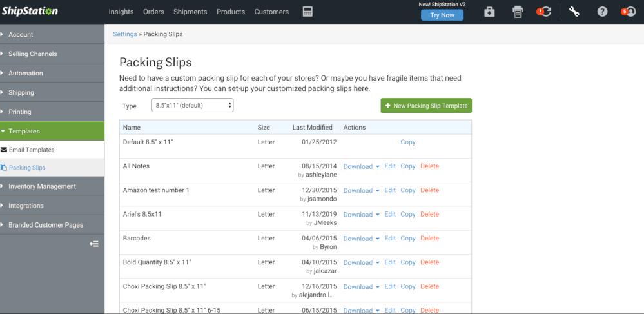Click the help question mark icon
Screen dimensions: 644x314
[602, 12]
